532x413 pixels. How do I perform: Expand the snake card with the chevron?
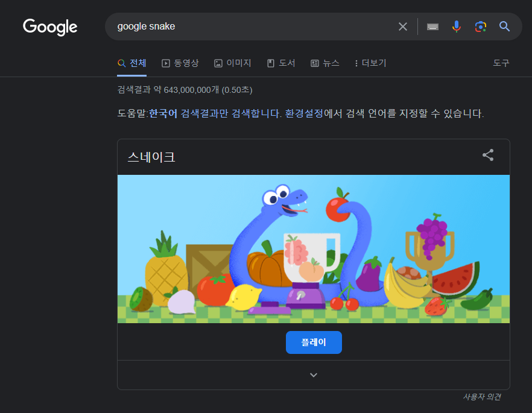click(x=314, y=375)
